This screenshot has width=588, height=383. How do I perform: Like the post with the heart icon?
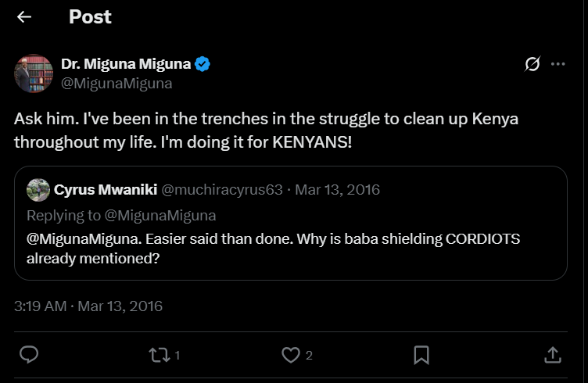(x=291, y=355)
